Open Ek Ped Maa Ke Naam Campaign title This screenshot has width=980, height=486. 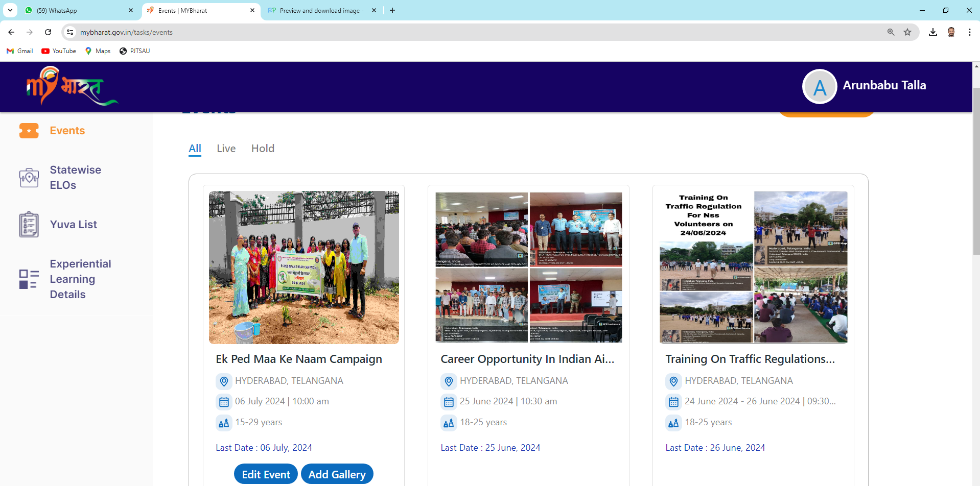299,359
